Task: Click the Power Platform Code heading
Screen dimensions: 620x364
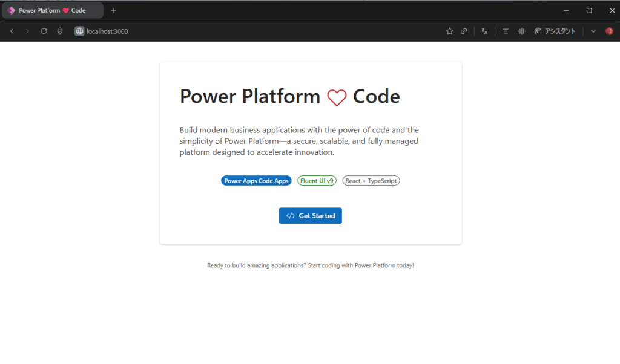Action: point(290,96)
